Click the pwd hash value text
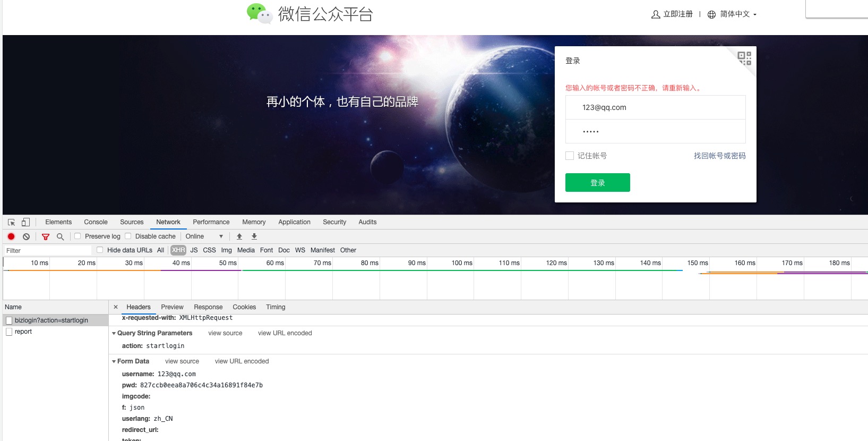Viewport: 868px width, 441px height. [201, 385]
